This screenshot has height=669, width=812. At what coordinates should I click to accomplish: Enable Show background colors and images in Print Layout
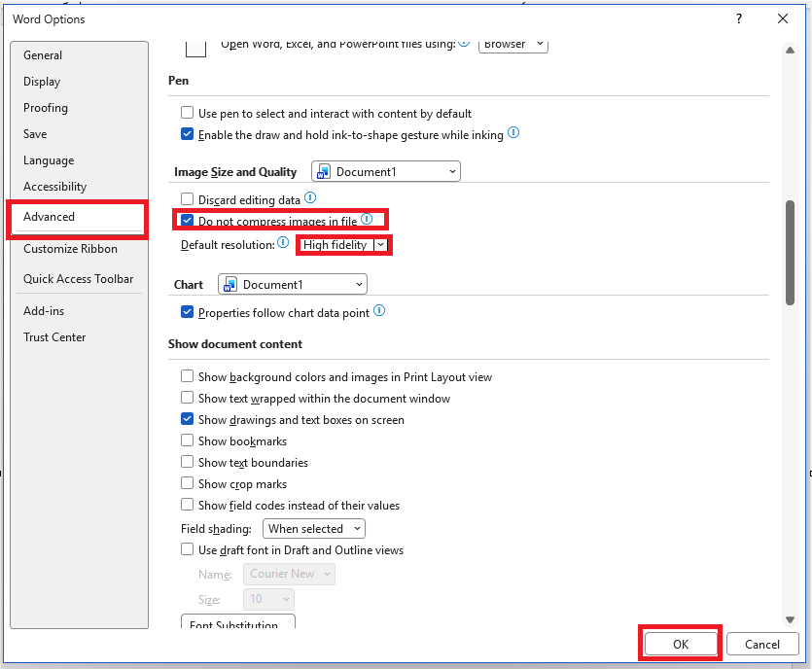tap(187, 376)
